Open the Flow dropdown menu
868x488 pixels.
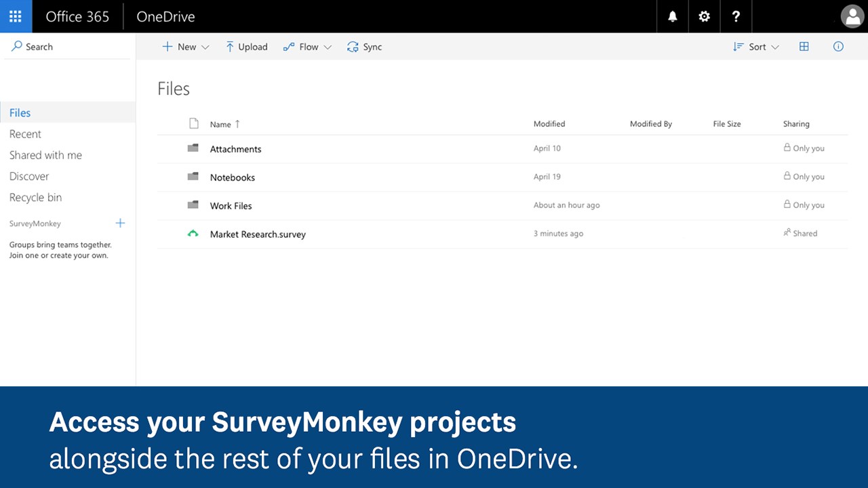pos(307,47)
